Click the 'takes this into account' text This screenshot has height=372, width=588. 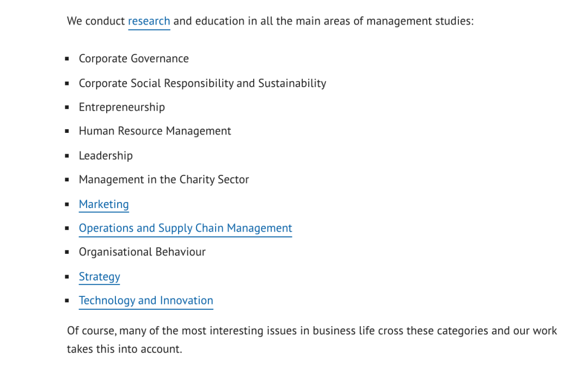tap(124, 349)
